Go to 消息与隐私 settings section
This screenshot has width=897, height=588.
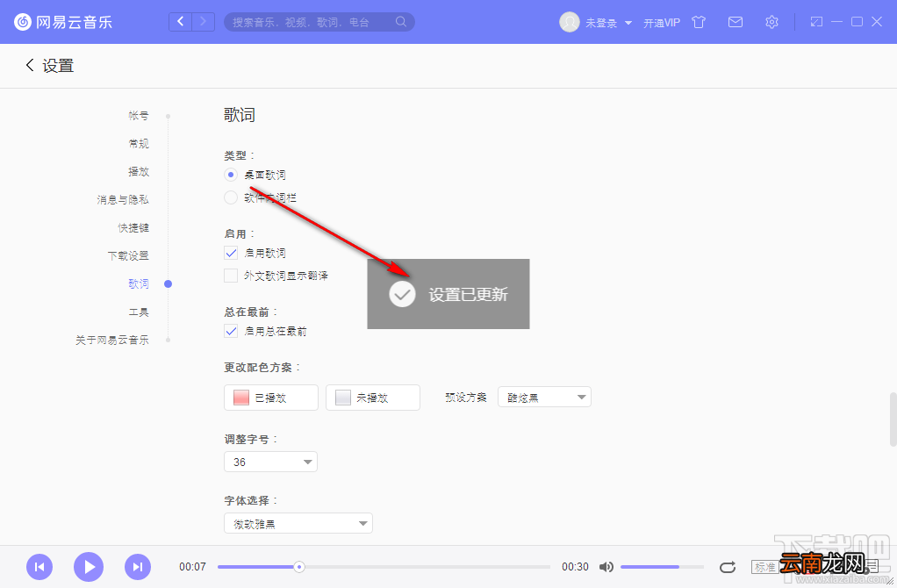122,199
